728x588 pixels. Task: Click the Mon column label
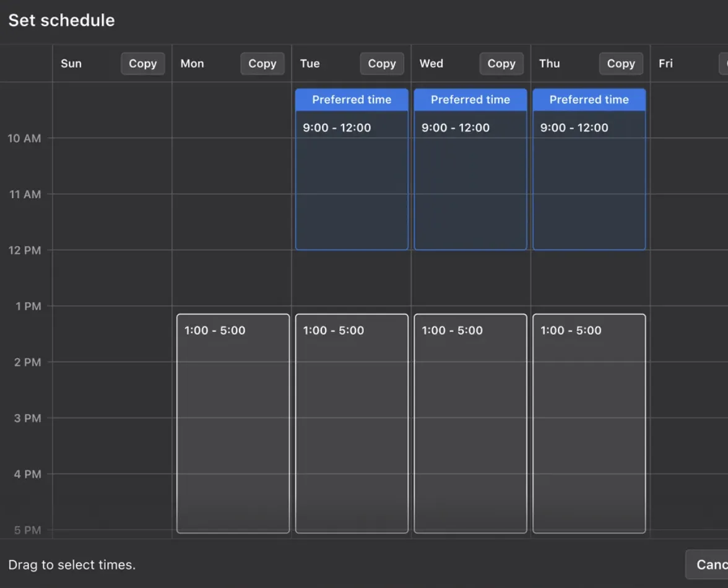pos(192,64)
